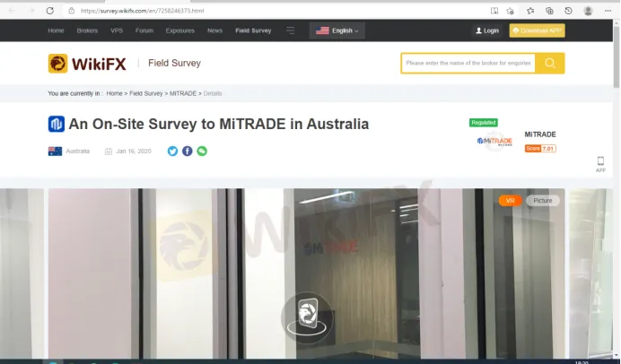The width and height of the screenshot is (621, 364).
Task: Share article on Twitter
Action: 172,152
